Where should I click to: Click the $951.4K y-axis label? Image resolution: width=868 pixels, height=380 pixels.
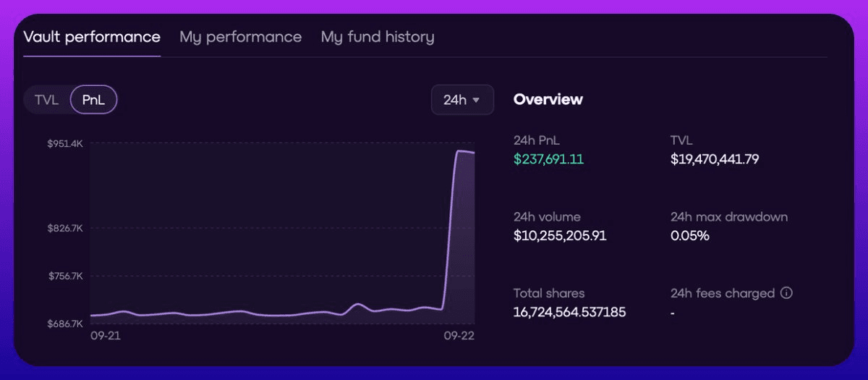65,144
